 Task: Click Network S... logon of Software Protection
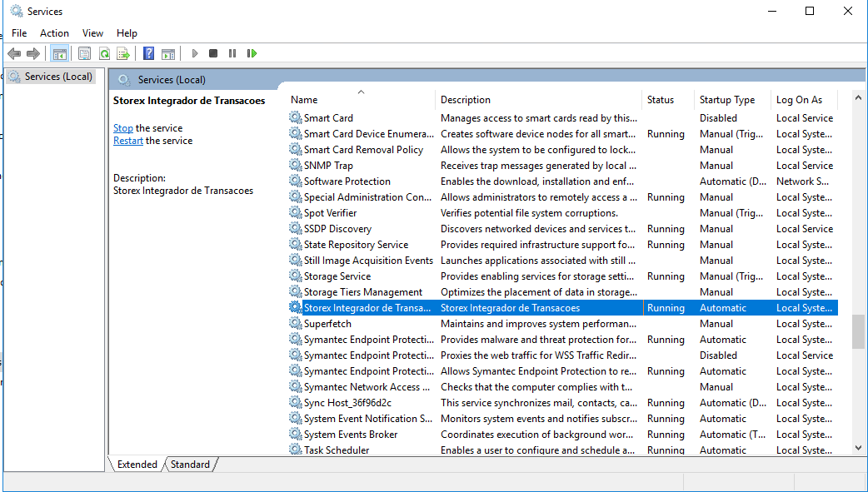pyautogui.click(x=803, y=181)
